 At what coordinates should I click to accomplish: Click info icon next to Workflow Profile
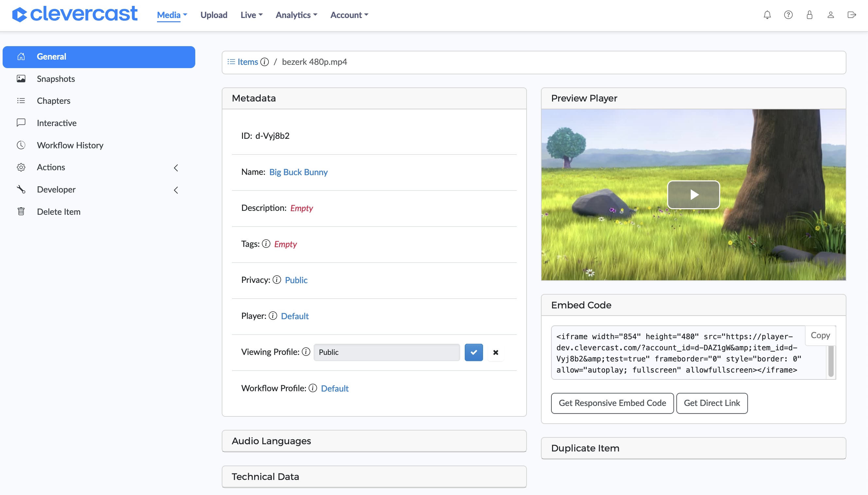click(x=313, y=388)
